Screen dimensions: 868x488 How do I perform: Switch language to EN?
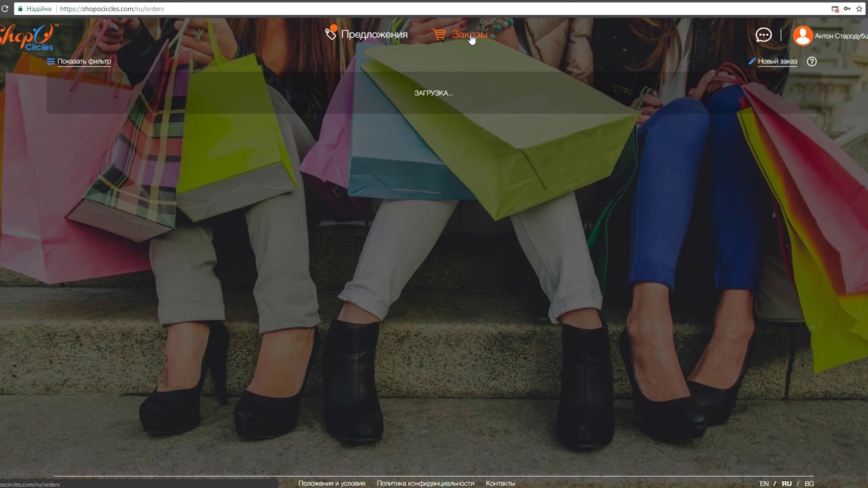pos(764,484)
